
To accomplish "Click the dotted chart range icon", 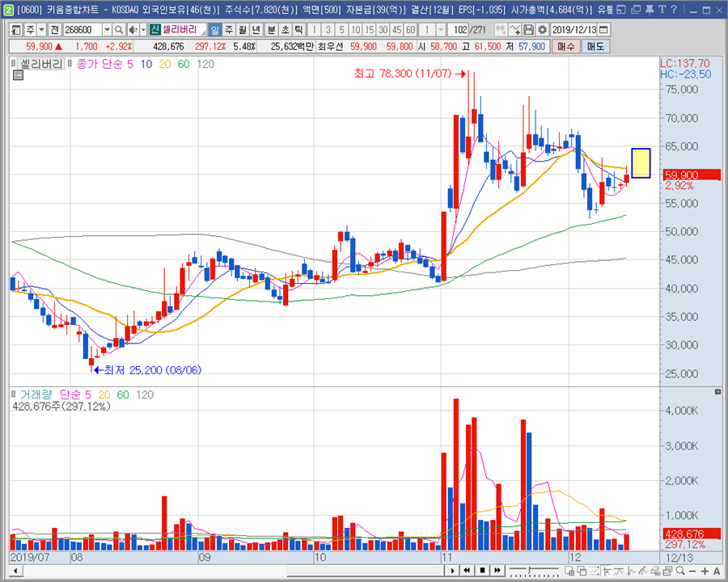I will click(x=594, y=571).
